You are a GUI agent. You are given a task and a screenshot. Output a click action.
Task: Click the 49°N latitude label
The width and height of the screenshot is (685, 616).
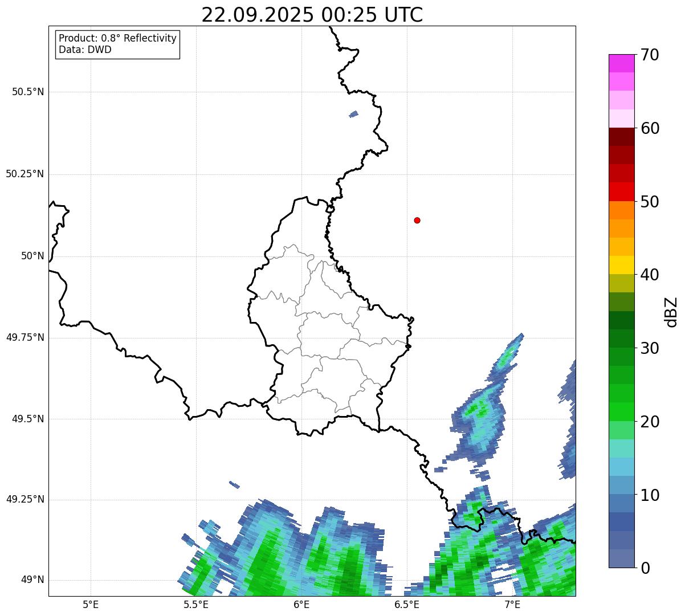tap(32, 580)
